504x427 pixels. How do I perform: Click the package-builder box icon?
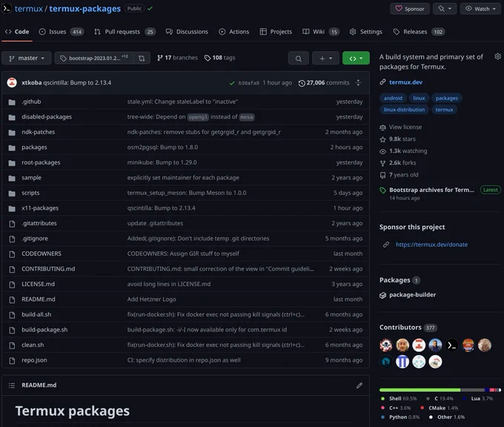pyautogui.click(x=382, y=295)
